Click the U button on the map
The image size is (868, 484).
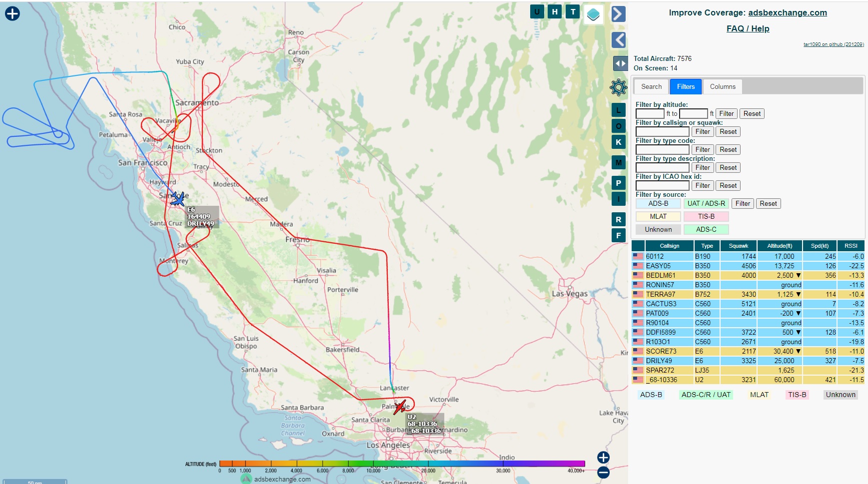(x=537, y=12)
